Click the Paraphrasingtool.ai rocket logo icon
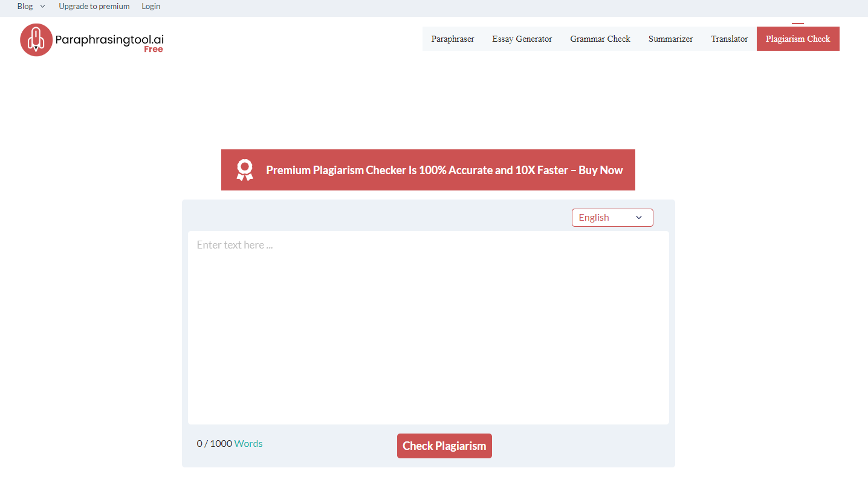The width and height of the screenshot is (868, 494). point(36,40)
